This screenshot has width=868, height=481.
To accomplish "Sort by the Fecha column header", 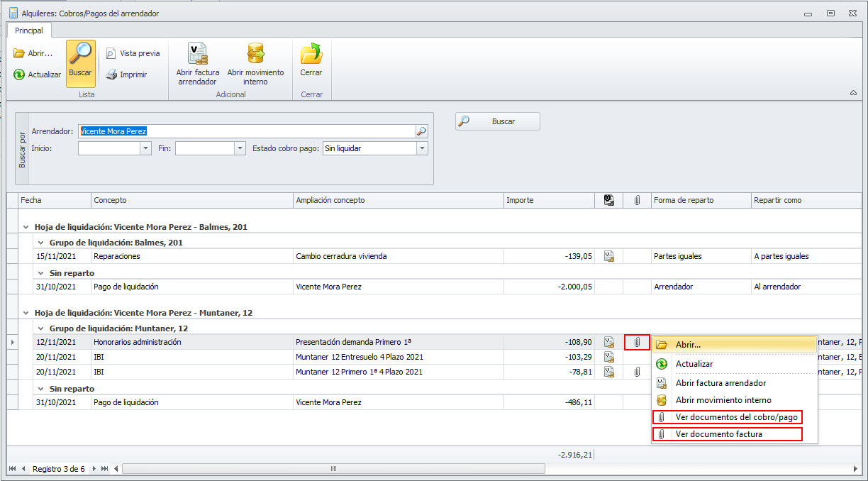I will (x=55, y=200).
